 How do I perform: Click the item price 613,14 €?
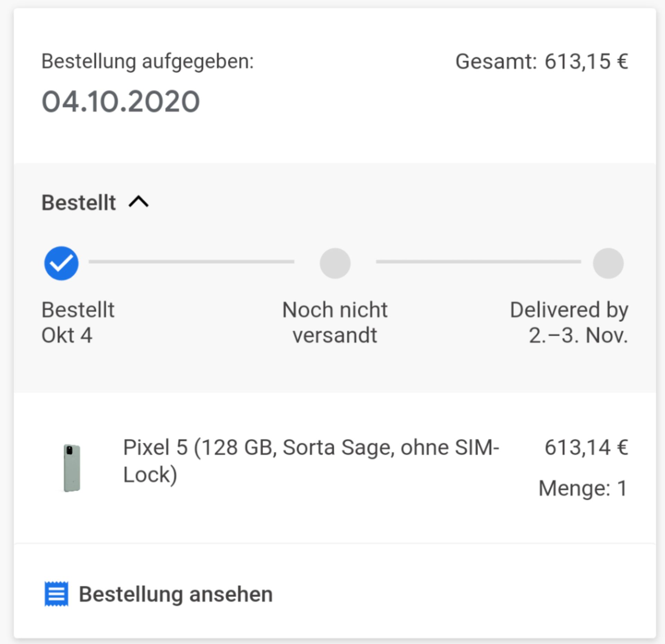(586, 447)
